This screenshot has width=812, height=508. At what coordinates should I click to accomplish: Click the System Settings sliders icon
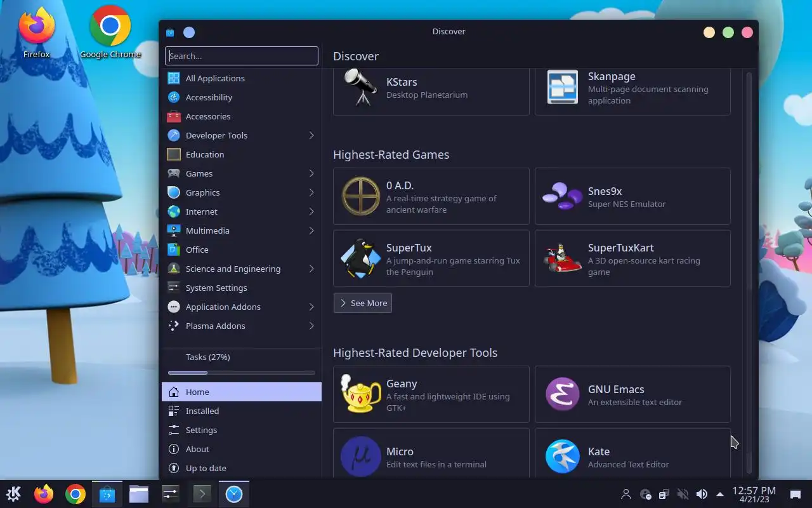point(174,288)
